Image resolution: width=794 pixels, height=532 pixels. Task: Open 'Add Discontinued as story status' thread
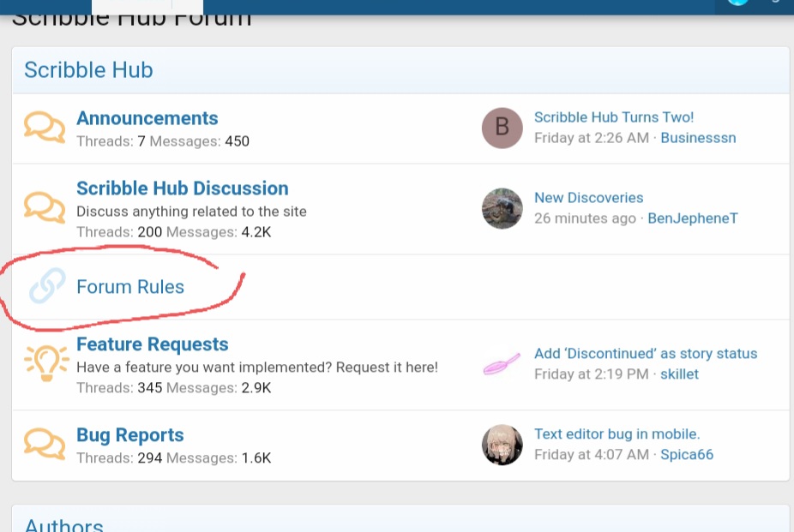coord(646,354)
